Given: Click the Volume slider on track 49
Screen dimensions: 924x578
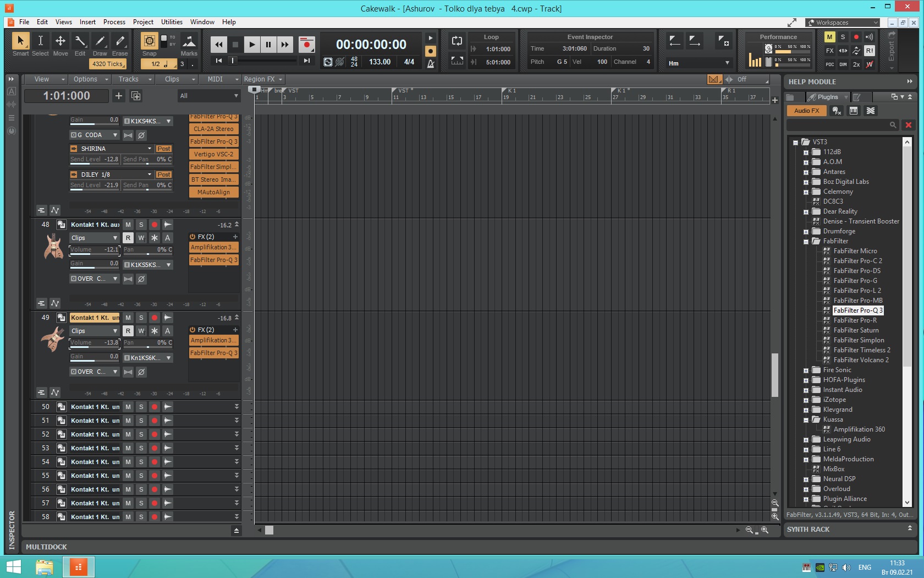Looking at the screenshot, I should [94, 342].
